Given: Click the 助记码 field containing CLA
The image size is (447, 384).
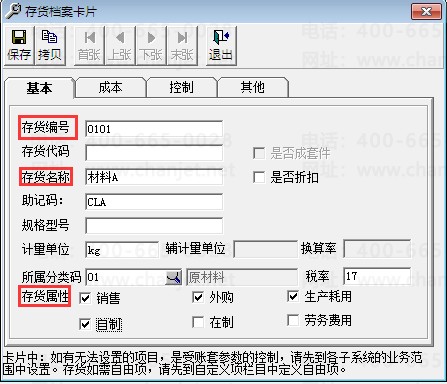Looking at the screenshot, I should click(154, 202).
